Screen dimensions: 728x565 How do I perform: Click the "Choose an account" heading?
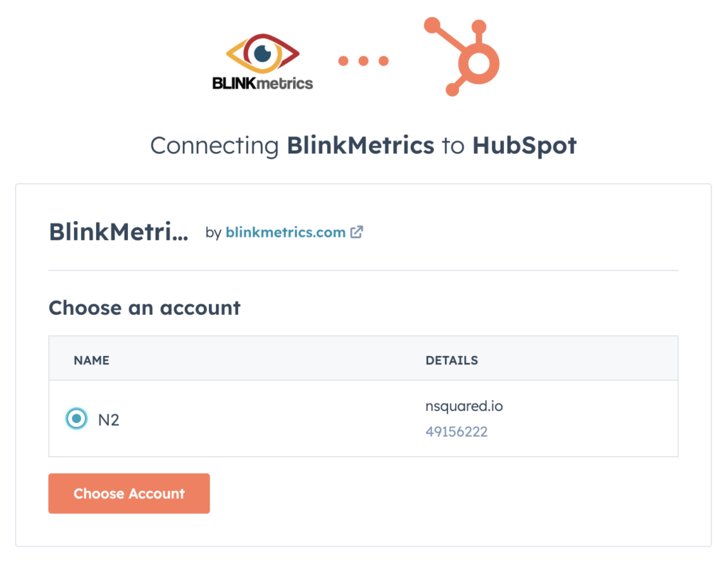click(144, 308)
